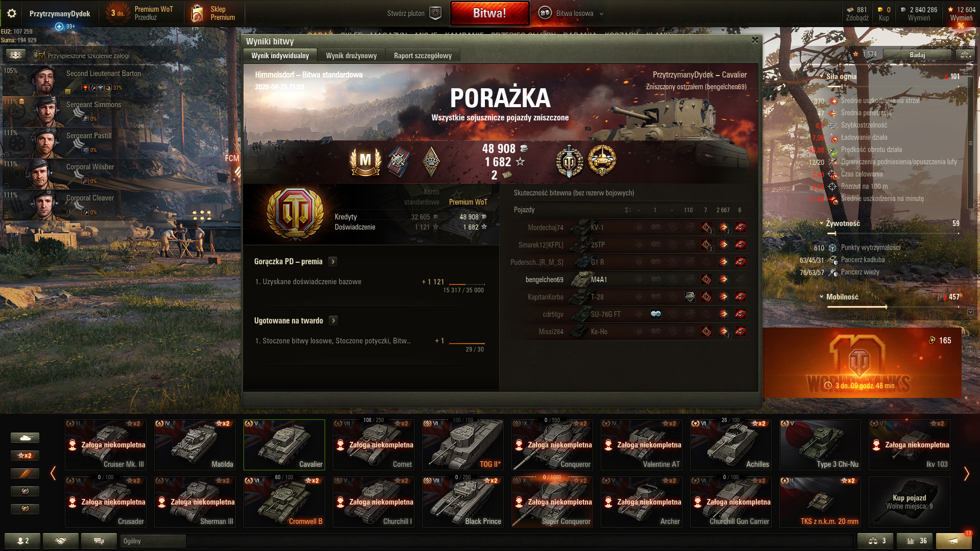Click the platoon creation shield icon

(435, 13)
